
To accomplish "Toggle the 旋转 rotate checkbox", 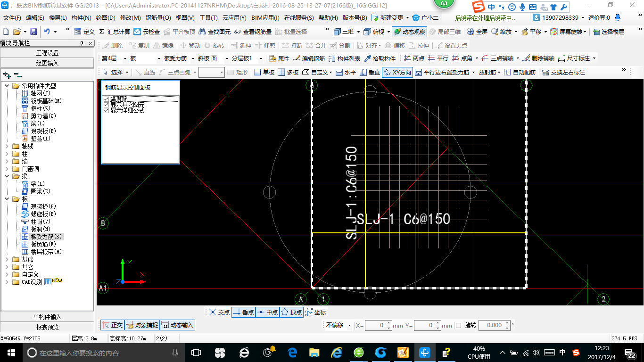I will [459, 325].
